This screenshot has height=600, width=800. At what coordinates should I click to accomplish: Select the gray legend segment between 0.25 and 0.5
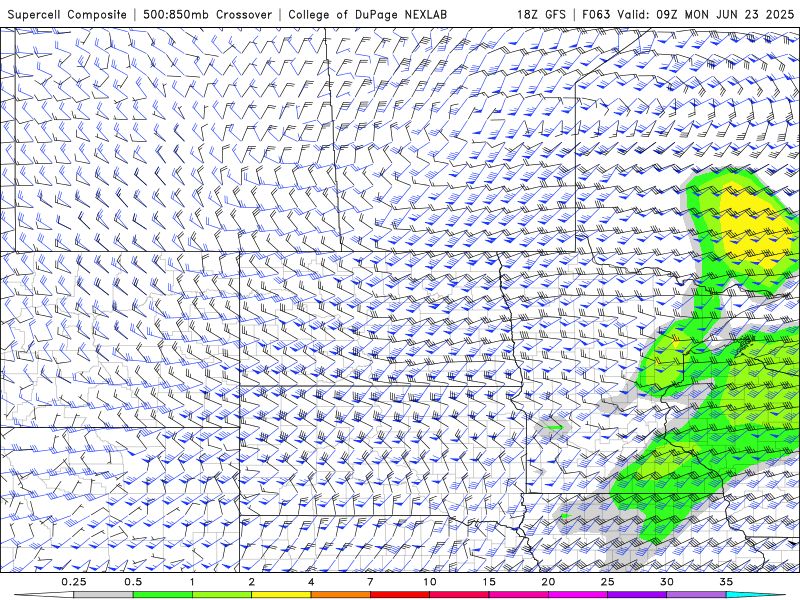tap(104, 595)
